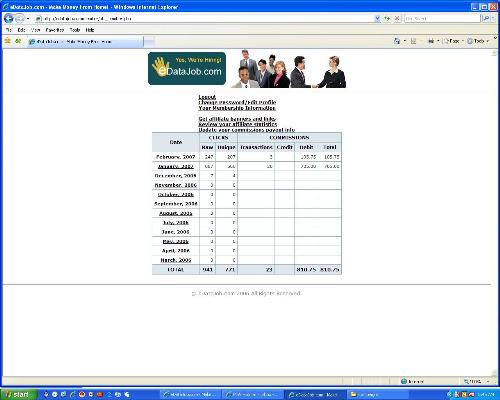The height and width of the screenshot is (400, 500).
Task: Click the red Stop loading icon
Action: point(397,19)
